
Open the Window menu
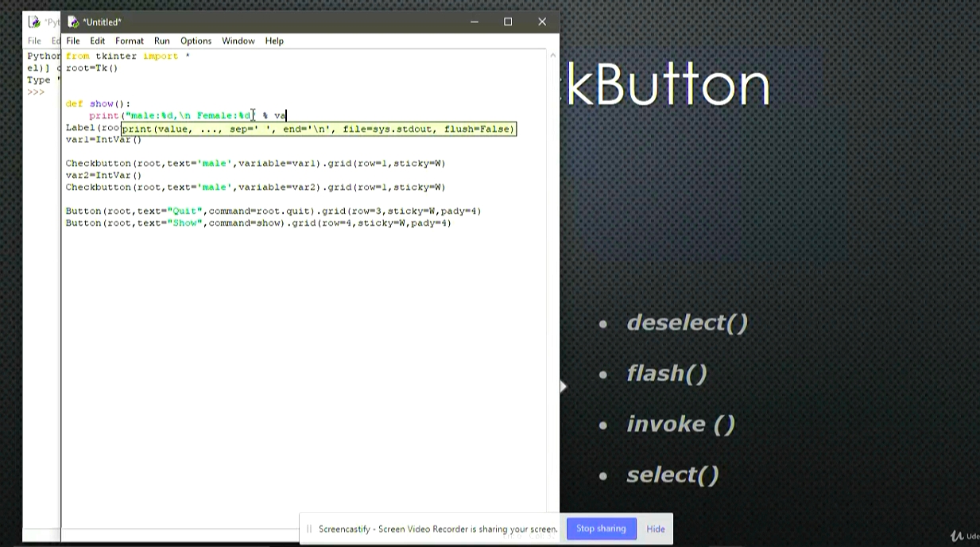click(x=238, y=41)
